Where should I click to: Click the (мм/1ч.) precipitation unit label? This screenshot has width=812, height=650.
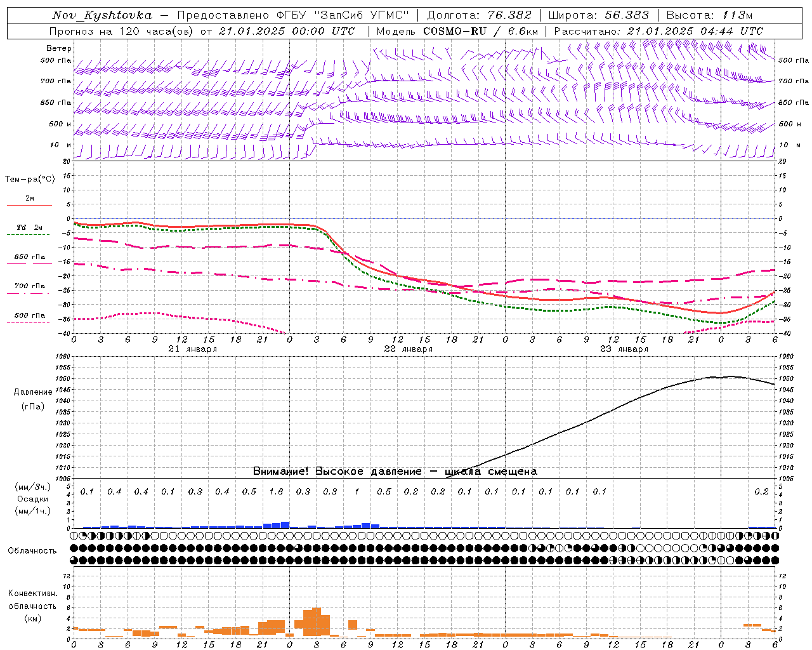point(33,511)
